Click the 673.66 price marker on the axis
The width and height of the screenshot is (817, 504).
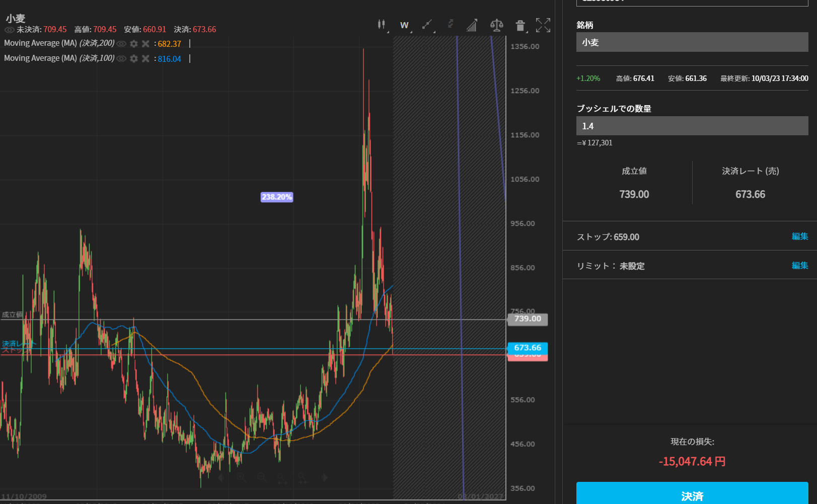pyautogui.click(x=527, y=348)
